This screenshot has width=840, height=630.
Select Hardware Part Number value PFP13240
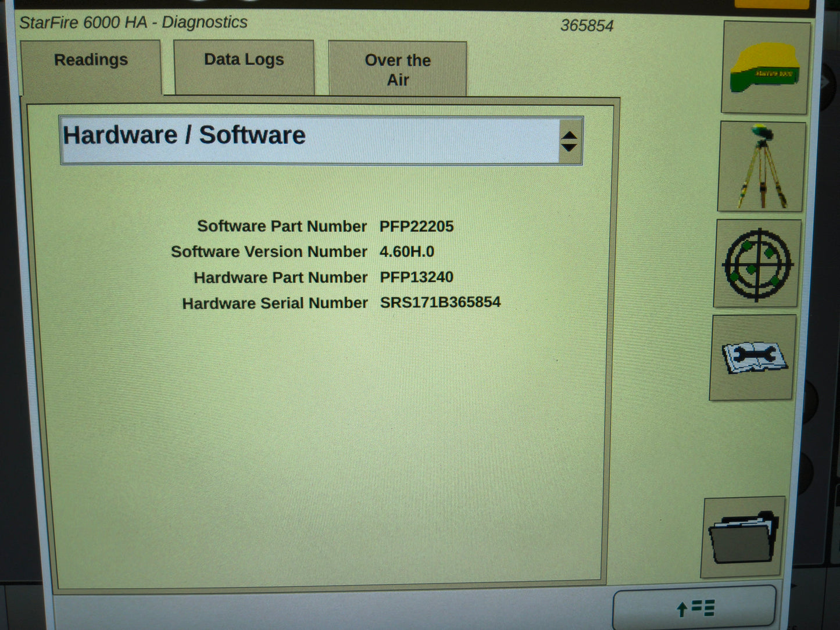(416, 277)
